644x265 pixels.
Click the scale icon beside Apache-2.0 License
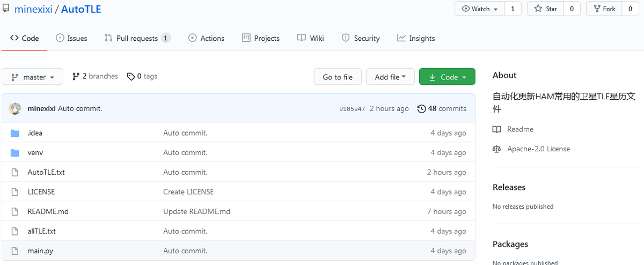pyautogui.click(x=497, y=149)
